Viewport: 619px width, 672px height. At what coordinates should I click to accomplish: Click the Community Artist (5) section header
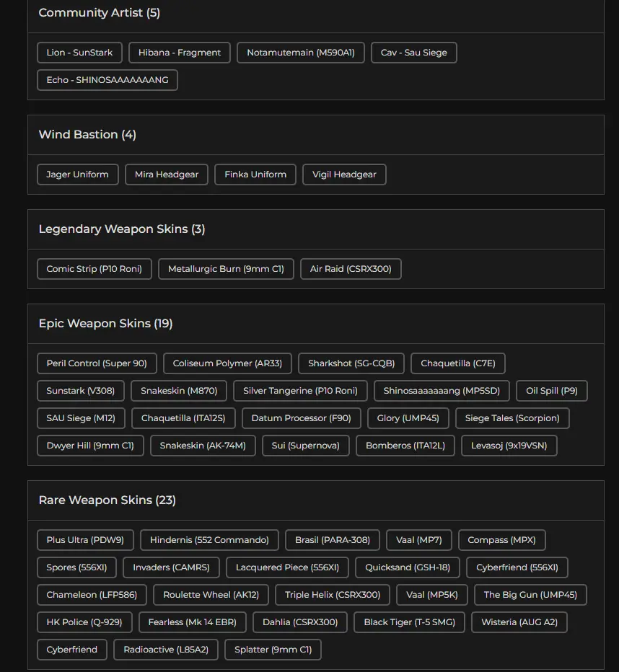click(x=100, y=13)
